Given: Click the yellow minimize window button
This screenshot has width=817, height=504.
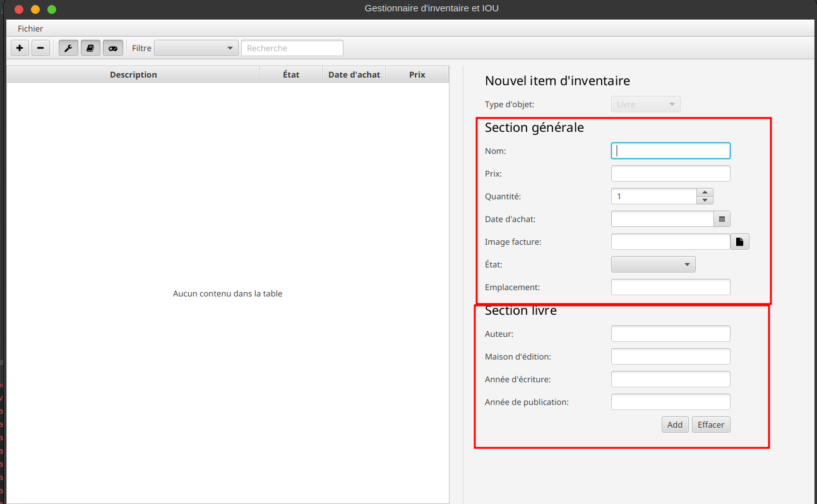Looking at the screenshot, I should [x=35, y=9].
